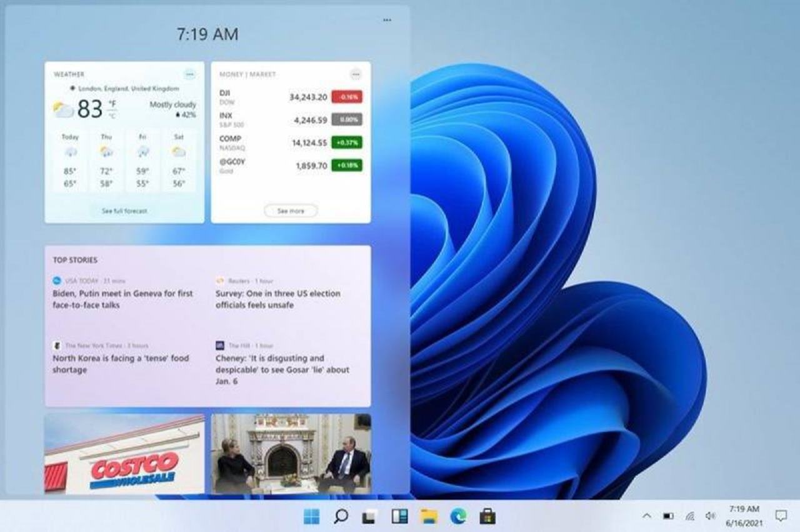Open notification center from the taskbar
The height and width of the screenshot is (532, 800).
tap(781, 517)
